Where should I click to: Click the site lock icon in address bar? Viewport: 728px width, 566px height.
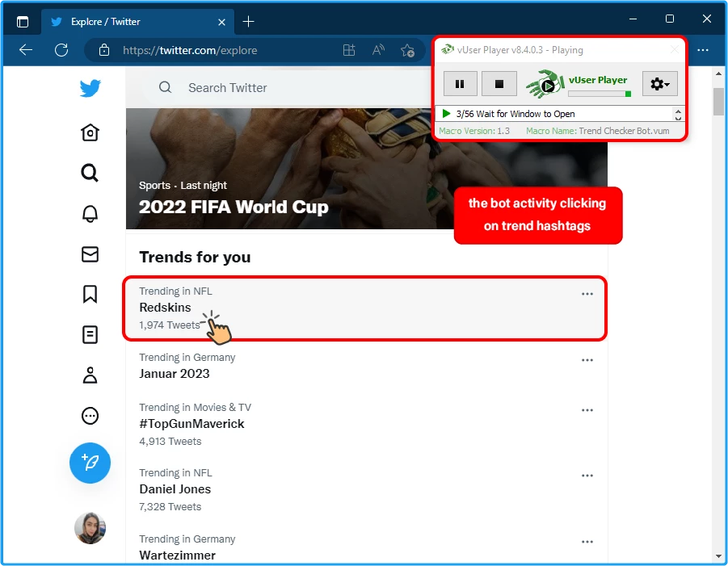coord(104,50)
